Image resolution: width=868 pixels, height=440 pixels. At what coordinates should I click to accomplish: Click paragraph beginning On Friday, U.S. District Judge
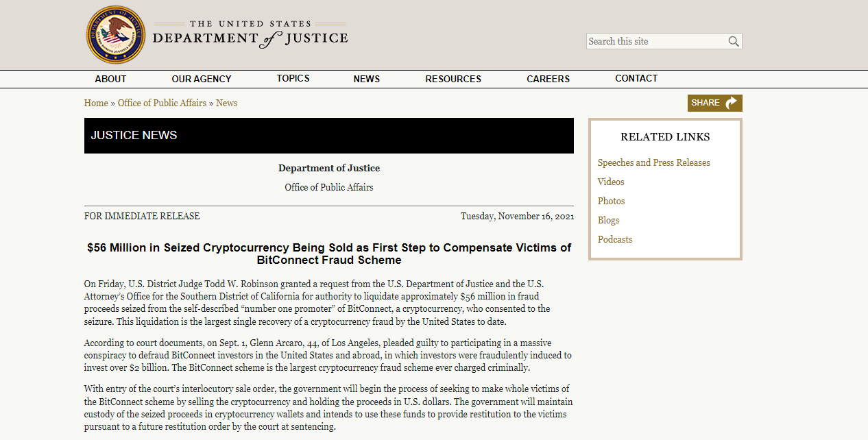[317, 303]
